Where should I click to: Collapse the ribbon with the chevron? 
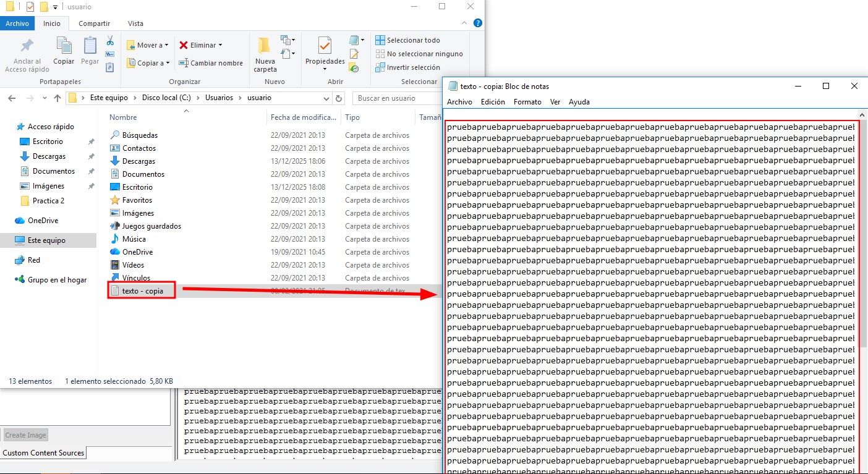click(466, 23)
